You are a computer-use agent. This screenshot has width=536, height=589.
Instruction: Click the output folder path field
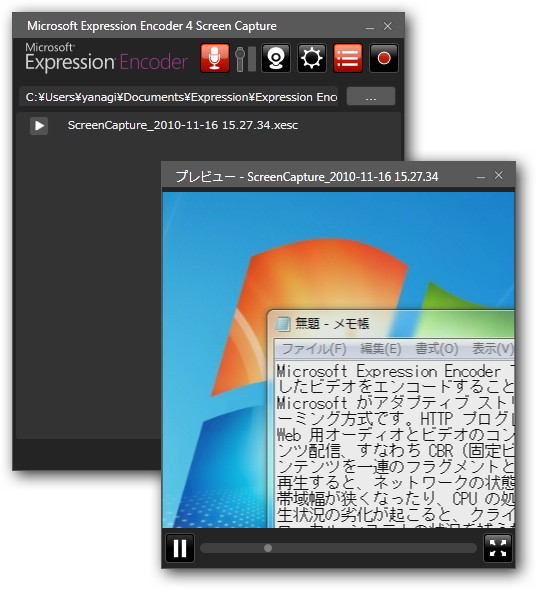178,97
